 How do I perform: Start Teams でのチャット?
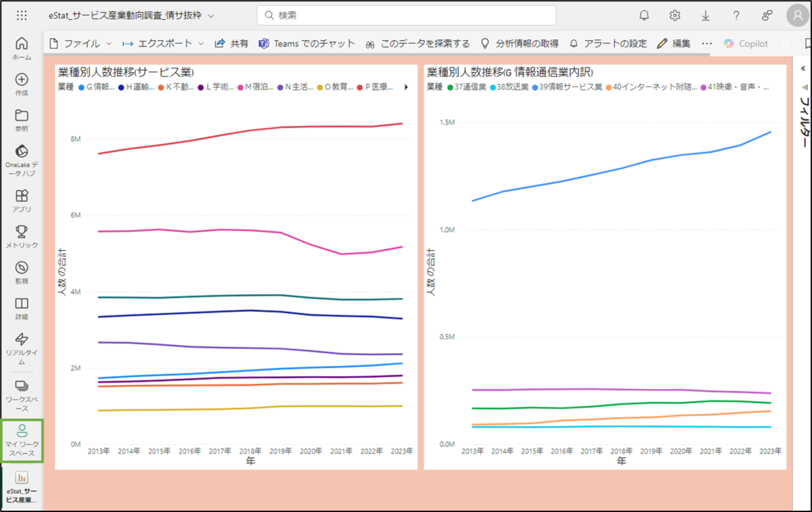(x=307, y=43)
